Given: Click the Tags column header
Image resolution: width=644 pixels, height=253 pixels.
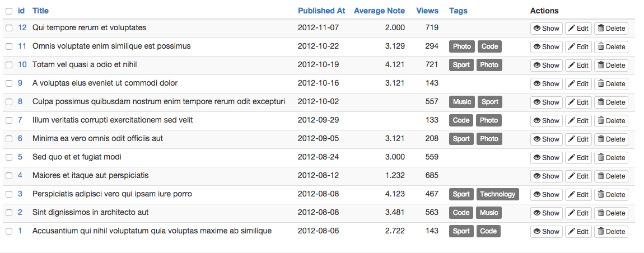Looking at the screenshot, I should click(458, 11).
